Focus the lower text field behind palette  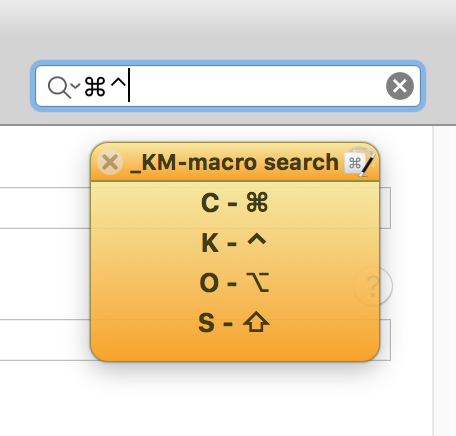click(x=195, y=340)
